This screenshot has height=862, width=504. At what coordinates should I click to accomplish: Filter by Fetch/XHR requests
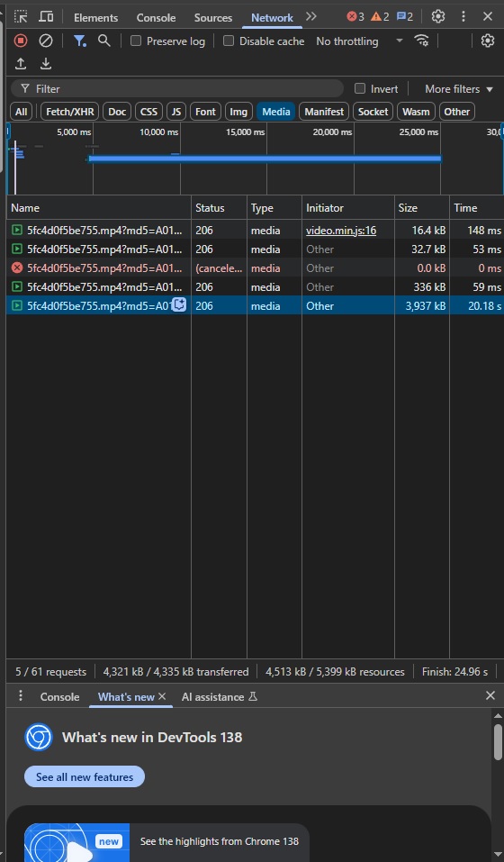69,112
